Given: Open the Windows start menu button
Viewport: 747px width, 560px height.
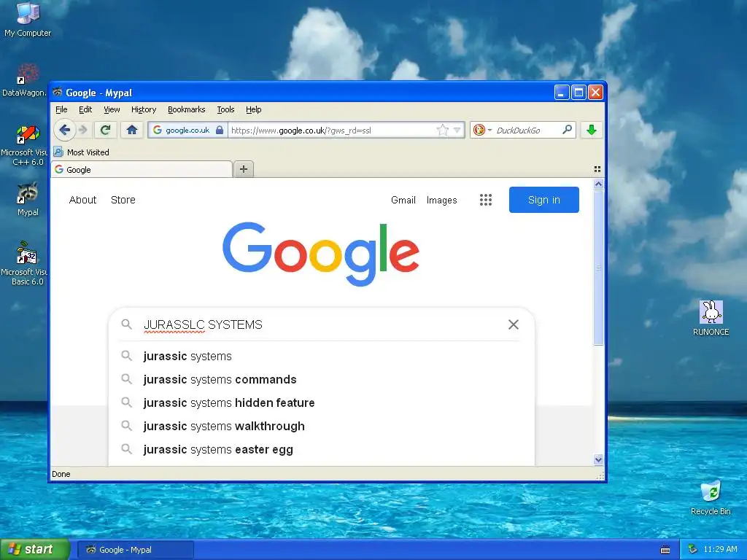Looking at the screenshot, I should pos(35,550).
